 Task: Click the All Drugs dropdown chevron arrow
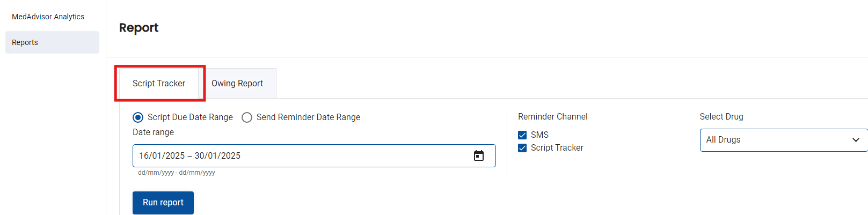tap(856, 140)
